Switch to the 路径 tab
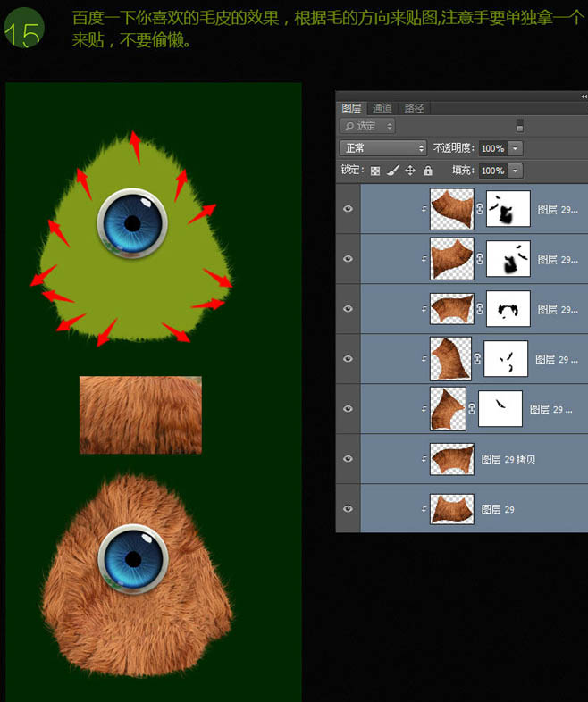Screen dimensions: 588x702 pyautogui.click(x=414, y=108)
